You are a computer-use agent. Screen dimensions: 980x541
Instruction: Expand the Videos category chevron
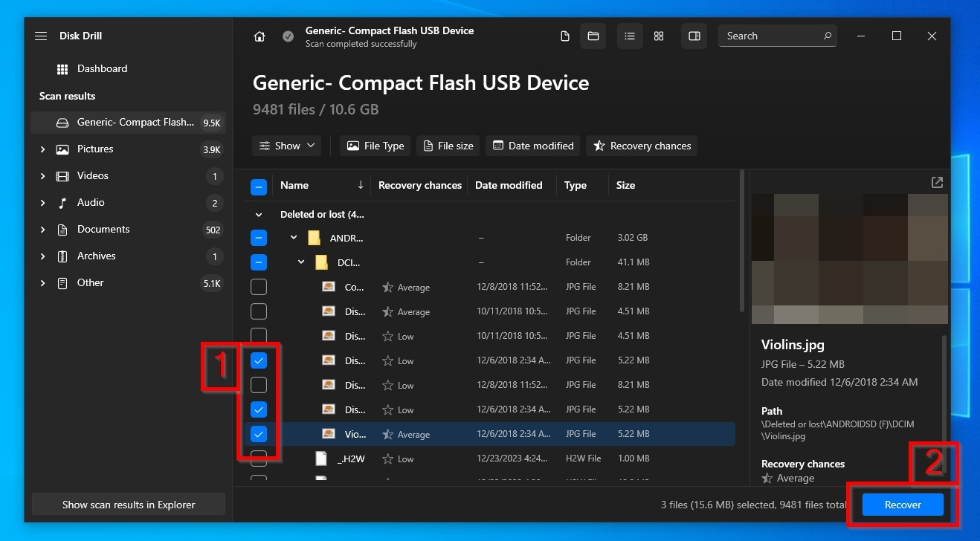[x=42, y=176]
